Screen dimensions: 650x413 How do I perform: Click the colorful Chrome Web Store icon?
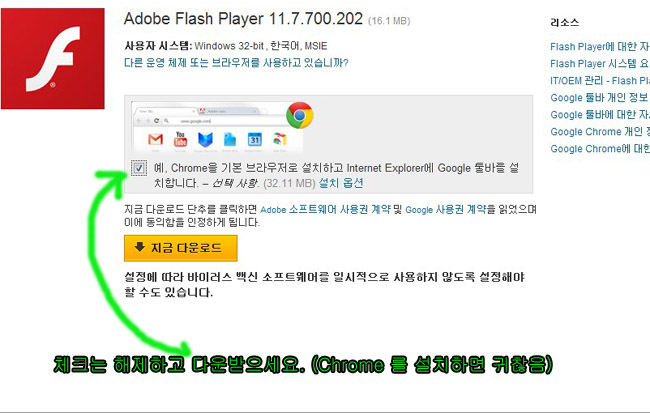point(280,139)
